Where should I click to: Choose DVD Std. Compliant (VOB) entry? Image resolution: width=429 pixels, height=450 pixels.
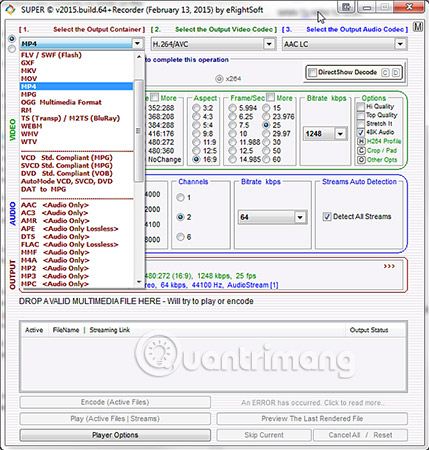(76, 173)
